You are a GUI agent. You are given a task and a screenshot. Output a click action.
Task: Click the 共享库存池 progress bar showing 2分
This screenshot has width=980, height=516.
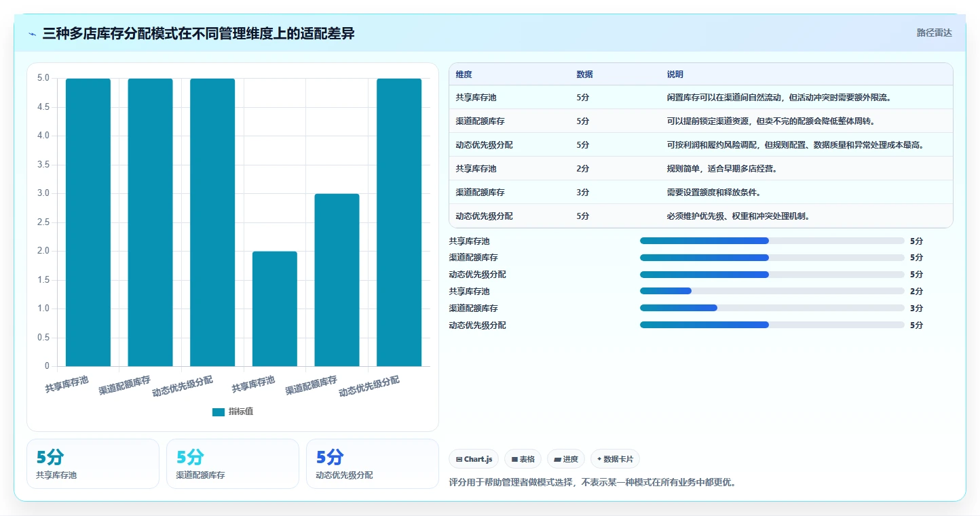[772, 292]
